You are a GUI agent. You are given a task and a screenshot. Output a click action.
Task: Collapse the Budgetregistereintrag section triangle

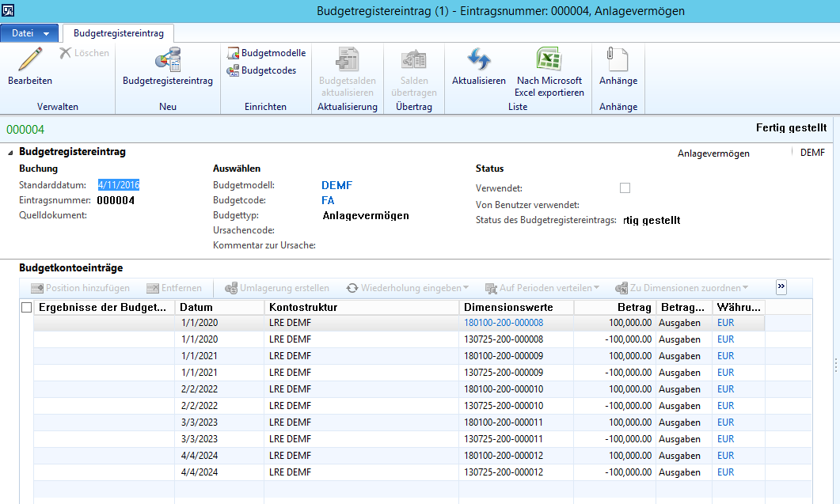pyautogui.click(x=10, y=152)
